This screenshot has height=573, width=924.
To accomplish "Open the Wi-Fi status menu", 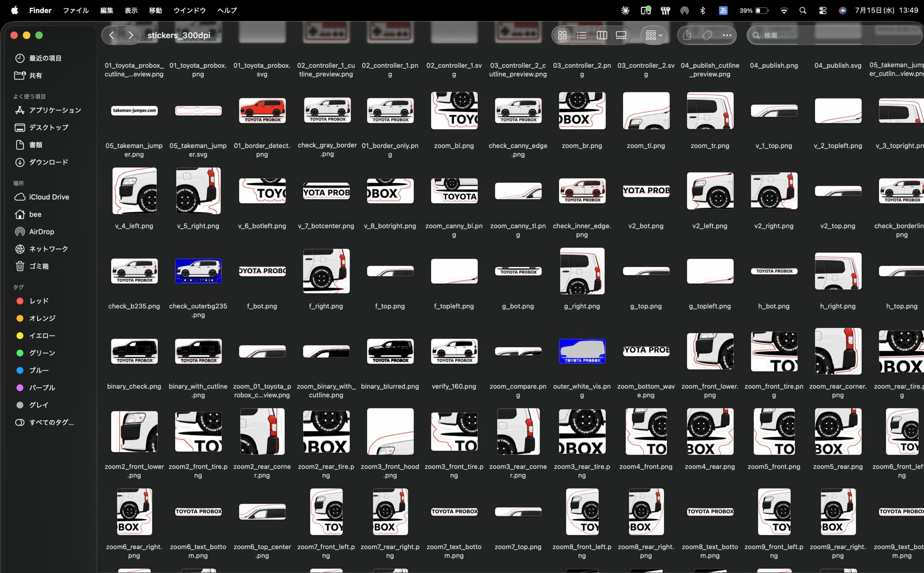I will click(x=784, y=10).
